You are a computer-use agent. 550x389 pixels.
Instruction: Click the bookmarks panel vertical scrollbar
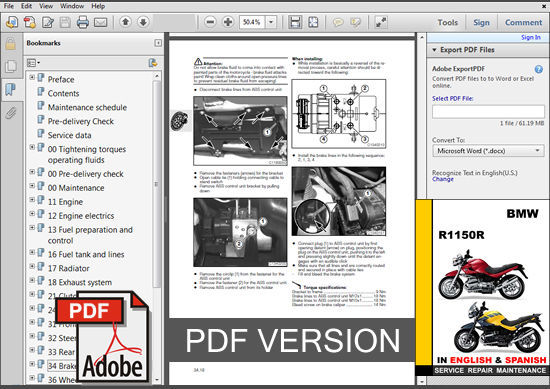pyautogui.click(x=157, y=184)
